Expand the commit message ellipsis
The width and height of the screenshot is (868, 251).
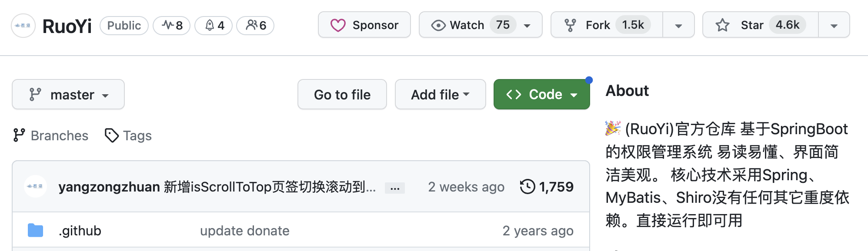coord(395,188)
